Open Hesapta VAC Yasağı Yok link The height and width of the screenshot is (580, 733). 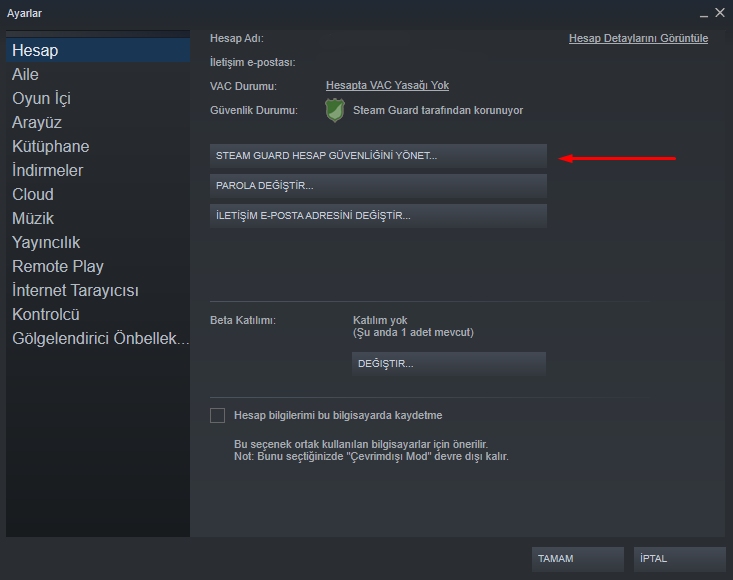[387, 86]
